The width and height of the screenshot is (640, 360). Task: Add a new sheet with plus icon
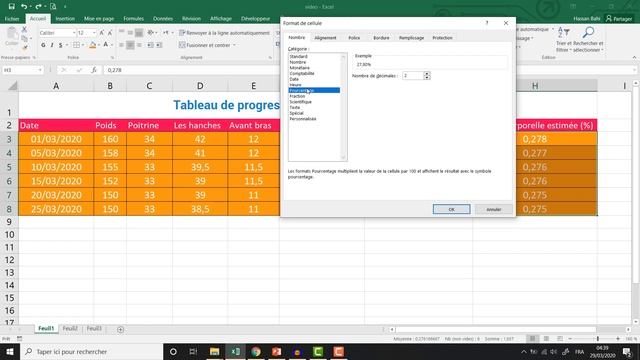(x=120, y=329)
